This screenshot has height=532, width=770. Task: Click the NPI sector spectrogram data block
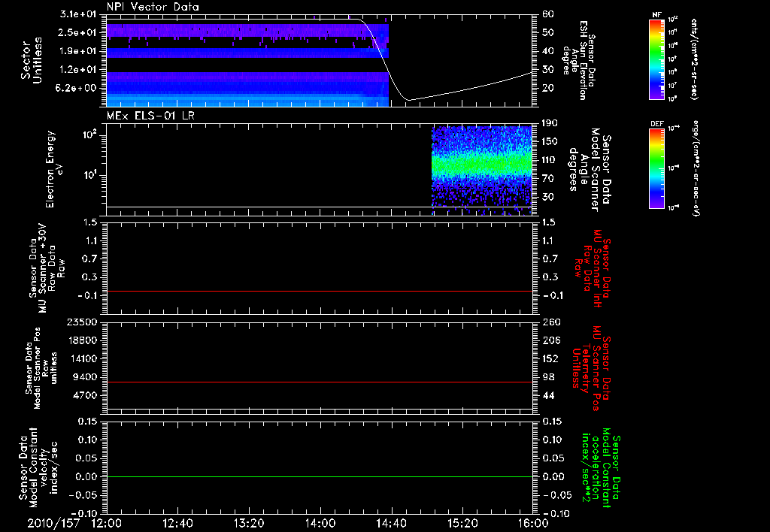pos(247,65)
